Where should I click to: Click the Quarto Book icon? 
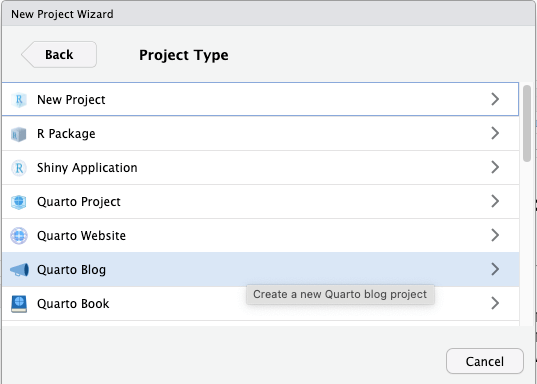(19, 304)
